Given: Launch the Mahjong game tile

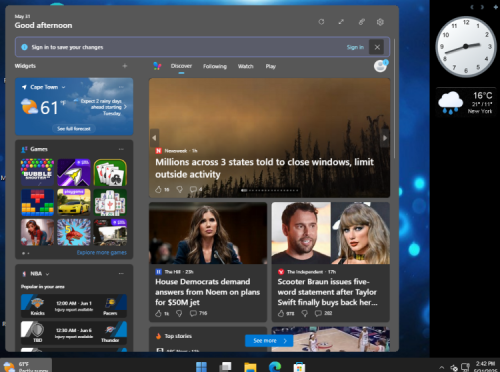Looking at the screenshot, I should coord(110,202).
